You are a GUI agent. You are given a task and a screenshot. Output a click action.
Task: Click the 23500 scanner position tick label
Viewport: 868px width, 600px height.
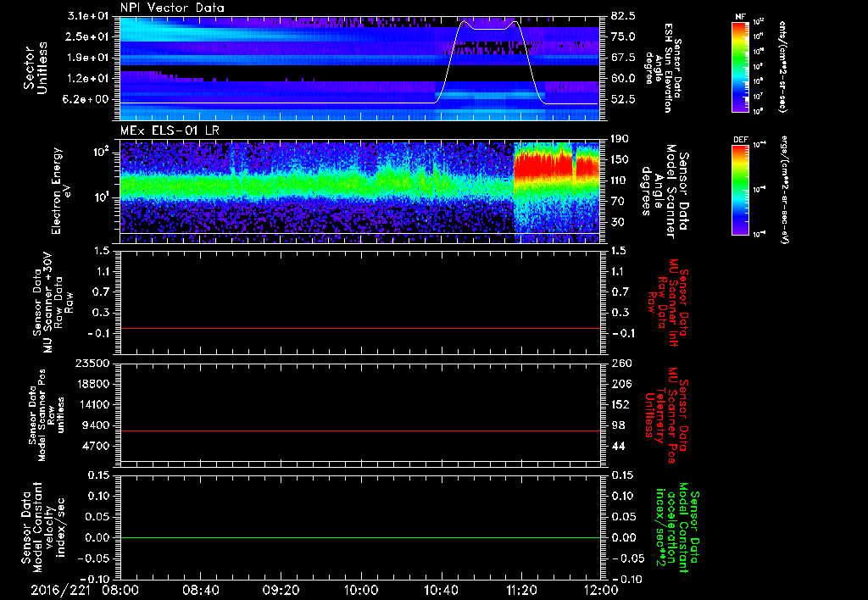click(92, 363)
